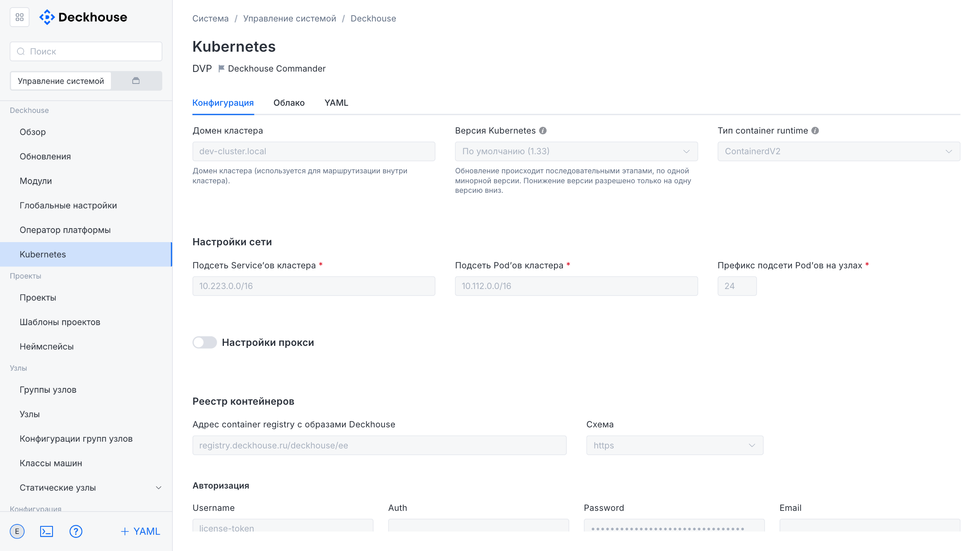
Task: Go to Управление системой breadcrumb
Action: click(x=290, y=18)
